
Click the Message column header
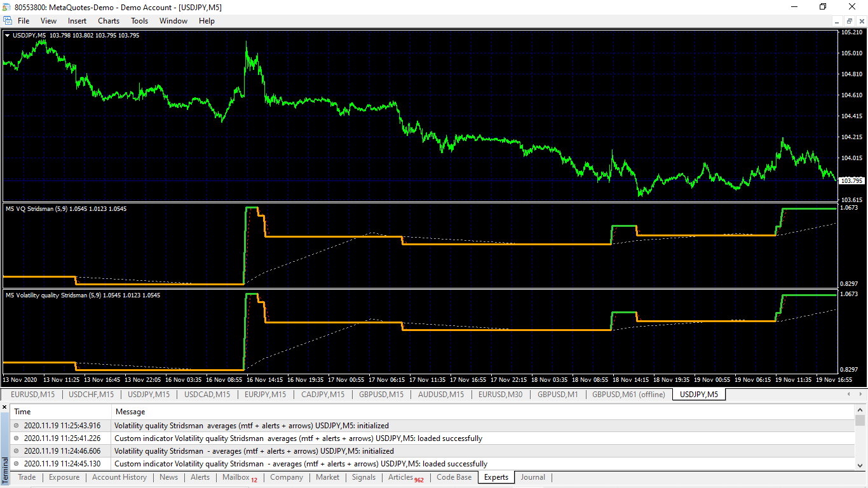130,412
